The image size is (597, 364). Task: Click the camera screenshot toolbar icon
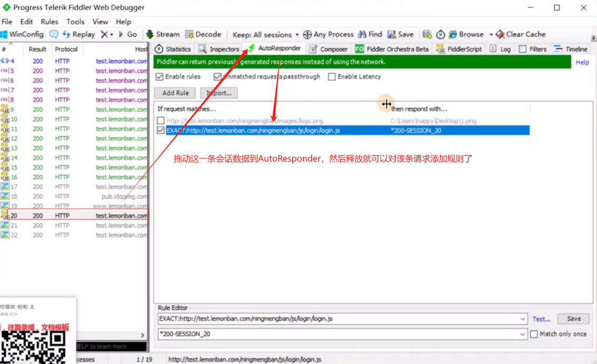click(427, 34)
